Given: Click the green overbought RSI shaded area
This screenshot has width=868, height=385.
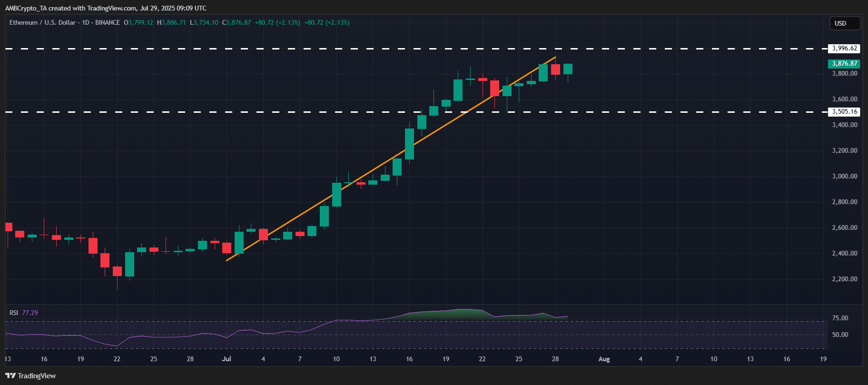Looking at the screenshot, I should (x=457, y=314).
